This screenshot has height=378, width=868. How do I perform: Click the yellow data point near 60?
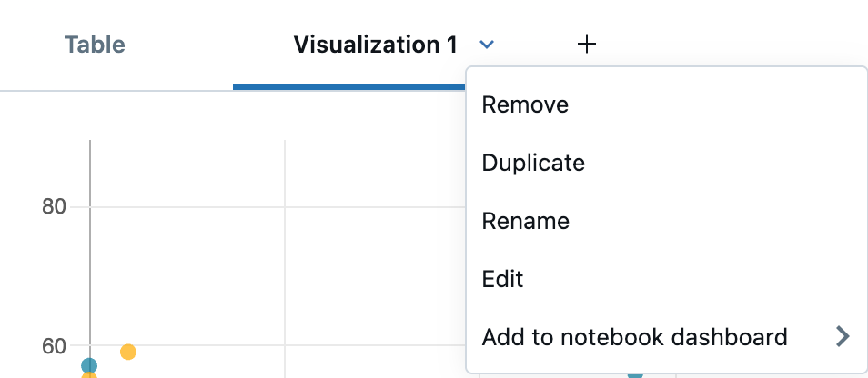[x=128, y=352]
